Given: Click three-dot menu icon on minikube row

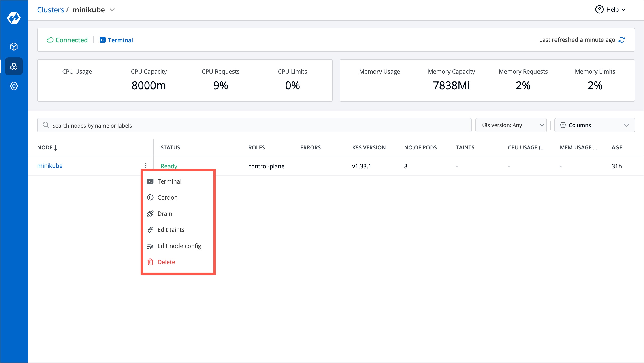Looking at the screenshot, I should 145,166.
